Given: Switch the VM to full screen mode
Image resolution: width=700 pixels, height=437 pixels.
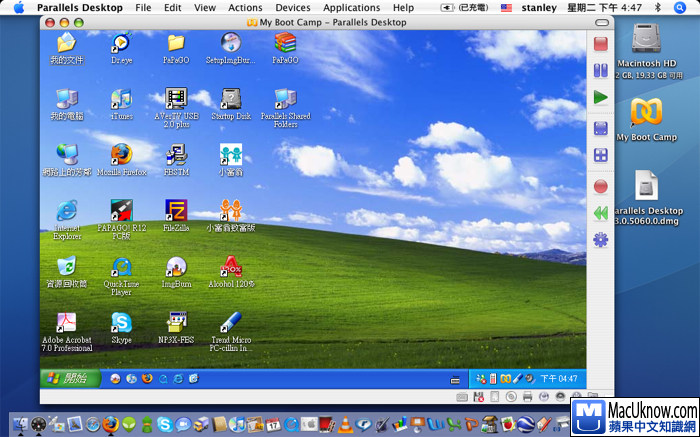Looking at the screenshot, I should (600, 128).
